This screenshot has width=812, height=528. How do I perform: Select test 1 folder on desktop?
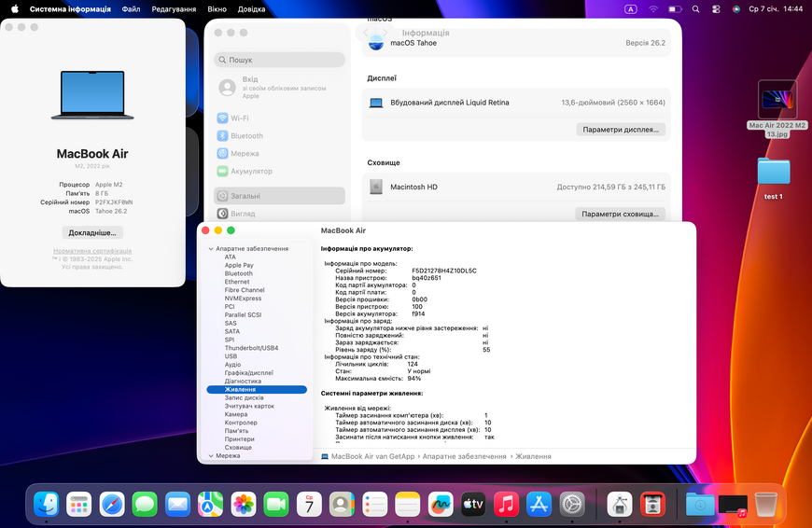pyautogui.click(x=774, y=178)
